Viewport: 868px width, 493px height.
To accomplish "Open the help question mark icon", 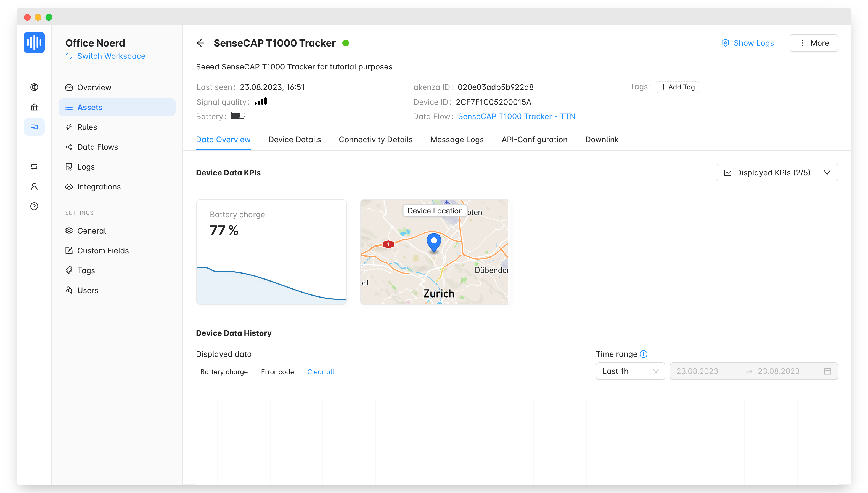I will point(34,206).
